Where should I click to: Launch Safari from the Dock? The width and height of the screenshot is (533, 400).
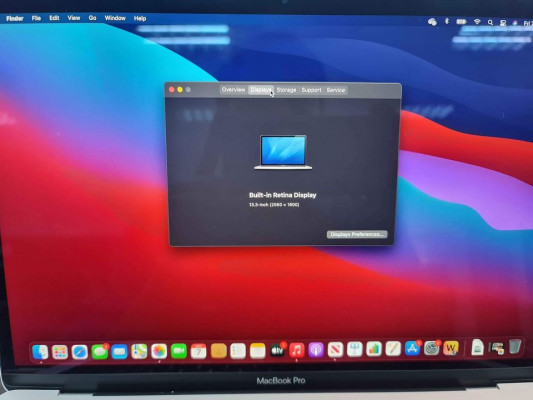80,352
